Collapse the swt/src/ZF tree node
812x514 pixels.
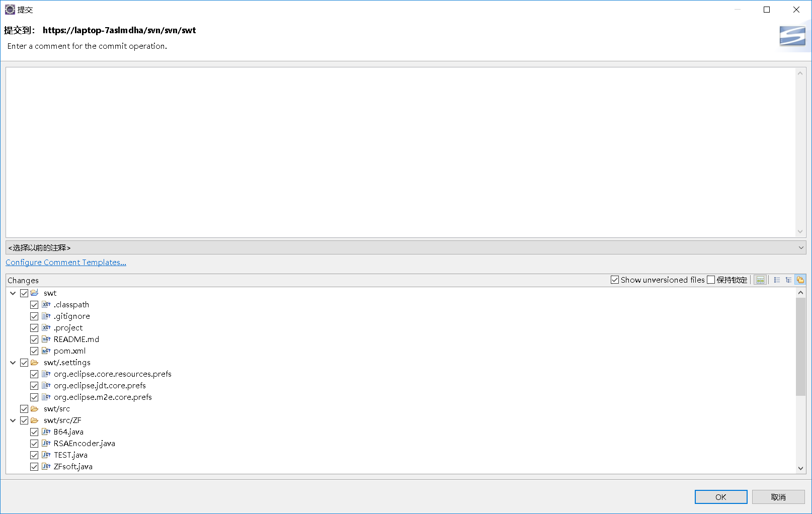tap(13, 420)
